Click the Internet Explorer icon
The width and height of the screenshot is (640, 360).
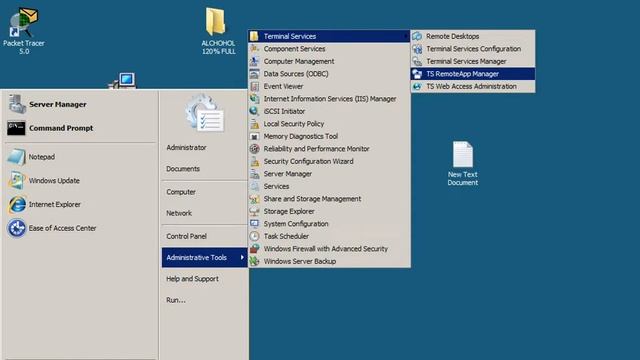coord(17,204)
